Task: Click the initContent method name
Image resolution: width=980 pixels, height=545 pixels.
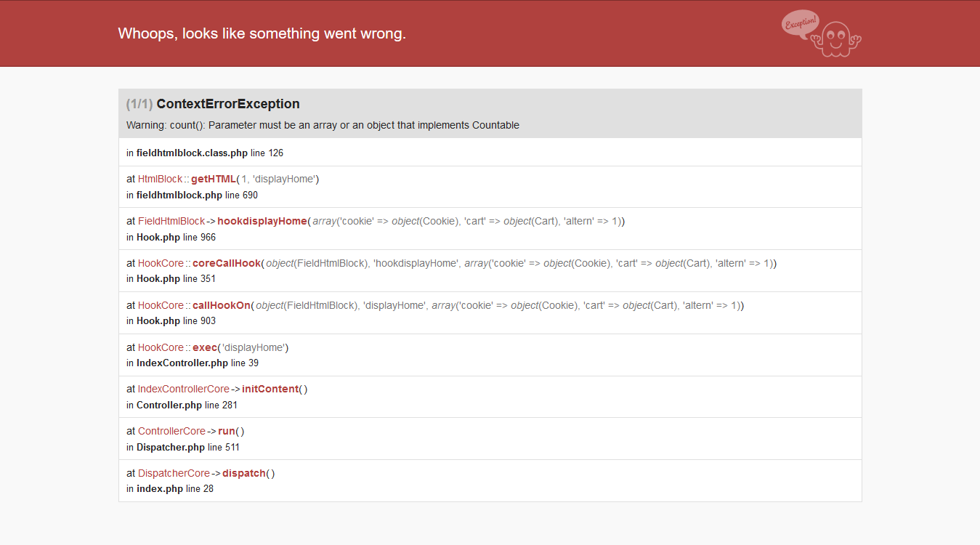Action: pos(270,389)
